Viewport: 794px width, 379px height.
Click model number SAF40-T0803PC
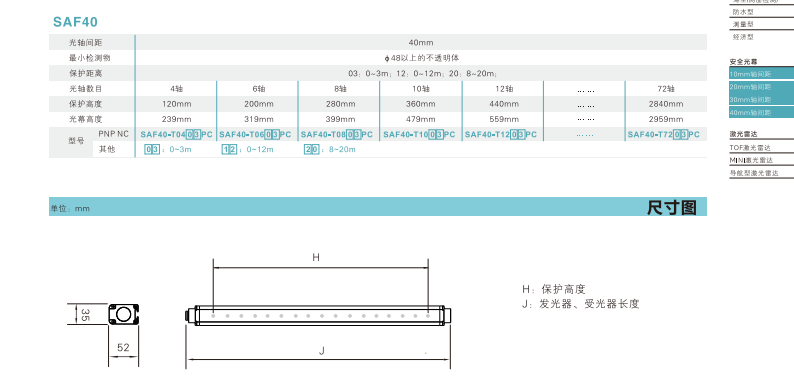coord(337,135)
